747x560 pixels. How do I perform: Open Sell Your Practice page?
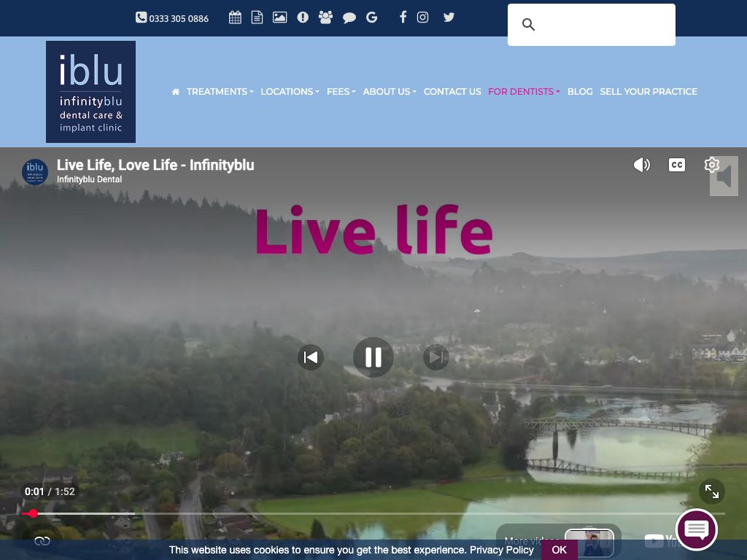click(649, 91)
